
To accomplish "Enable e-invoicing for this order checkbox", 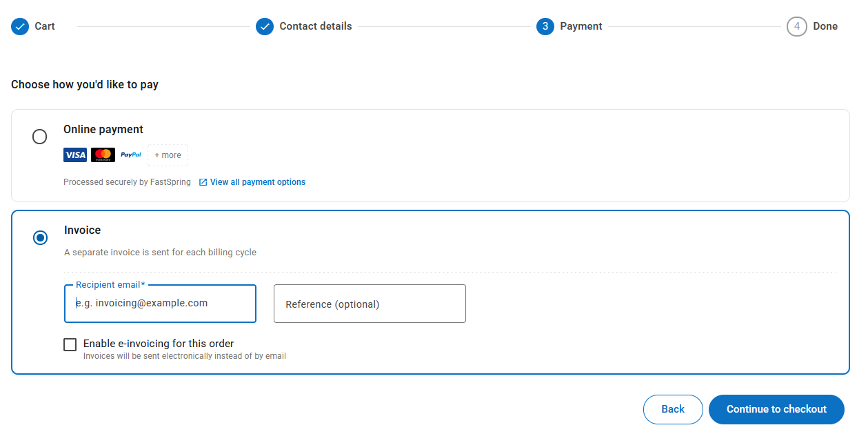I will [x=70, y=344].
